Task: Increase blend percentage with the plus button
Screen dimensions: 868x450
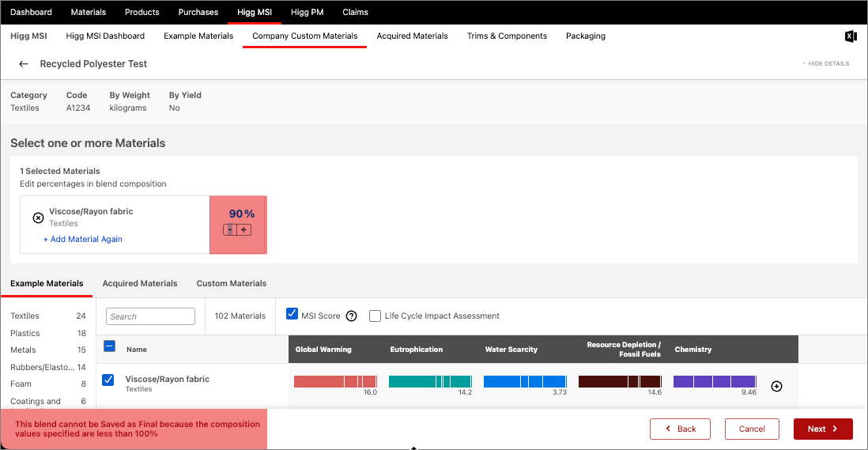Action: 244,229
